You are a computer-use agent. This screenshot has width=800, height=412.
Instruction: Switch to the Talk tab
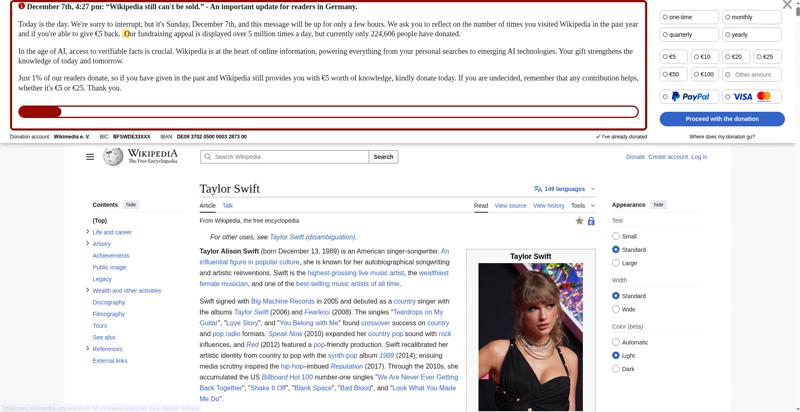(x=227, y=206)
